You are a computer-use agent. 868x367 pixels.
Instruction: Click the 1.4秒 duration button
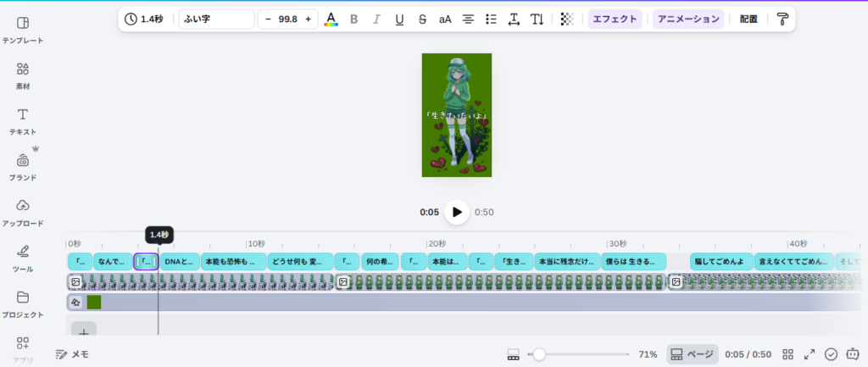(144, 19)
